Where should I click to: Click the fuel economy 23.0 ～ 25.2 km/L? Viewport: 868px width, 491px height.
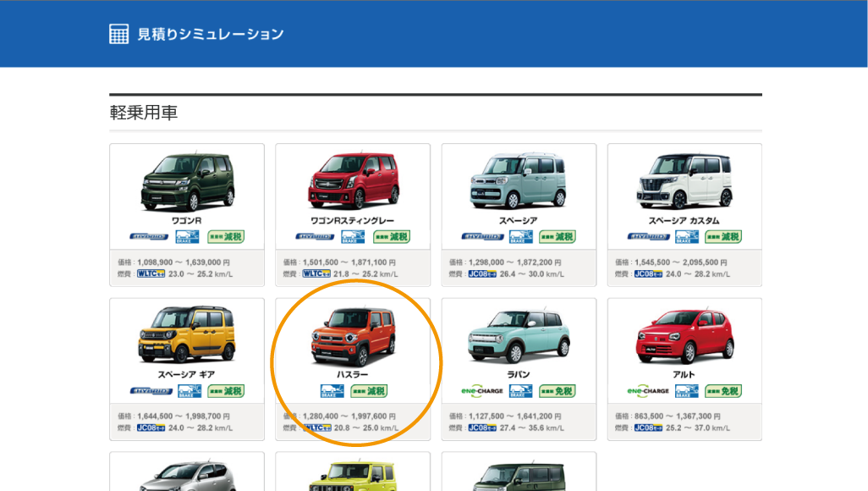pyautogui.click(x=201, y=273)
